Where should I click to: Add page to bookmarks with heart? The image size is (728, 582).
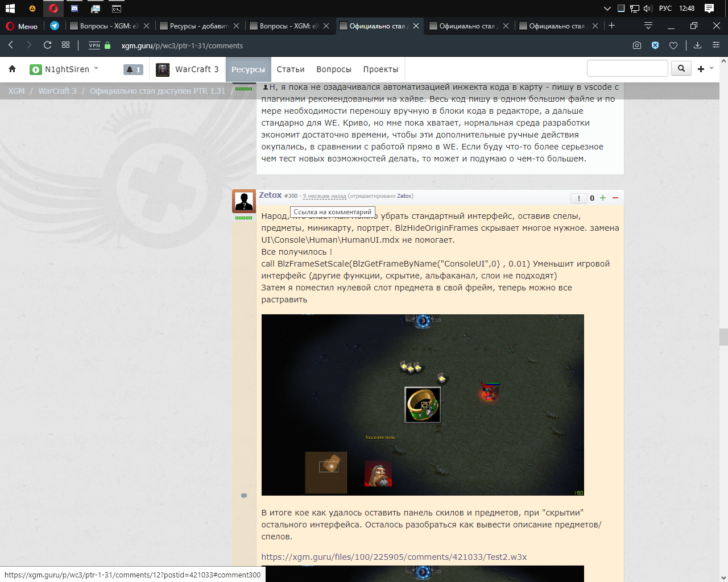[x=673, y=45]
